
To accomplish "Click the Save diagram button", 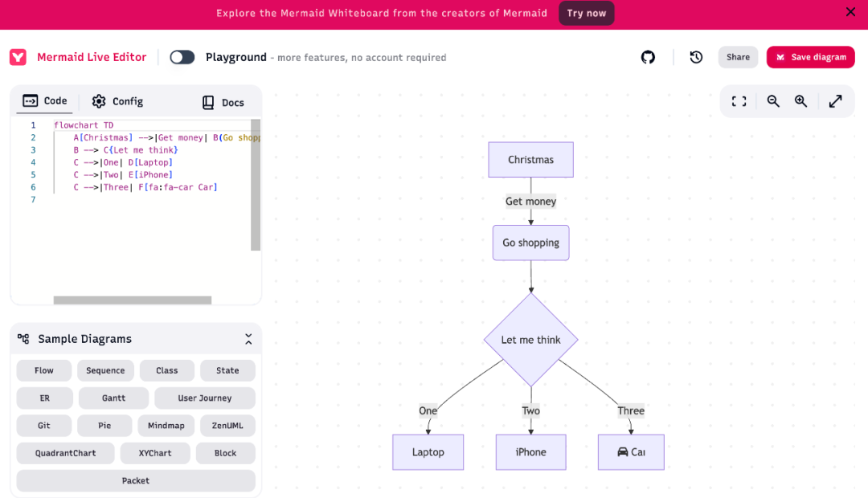I will pos(810,57).
